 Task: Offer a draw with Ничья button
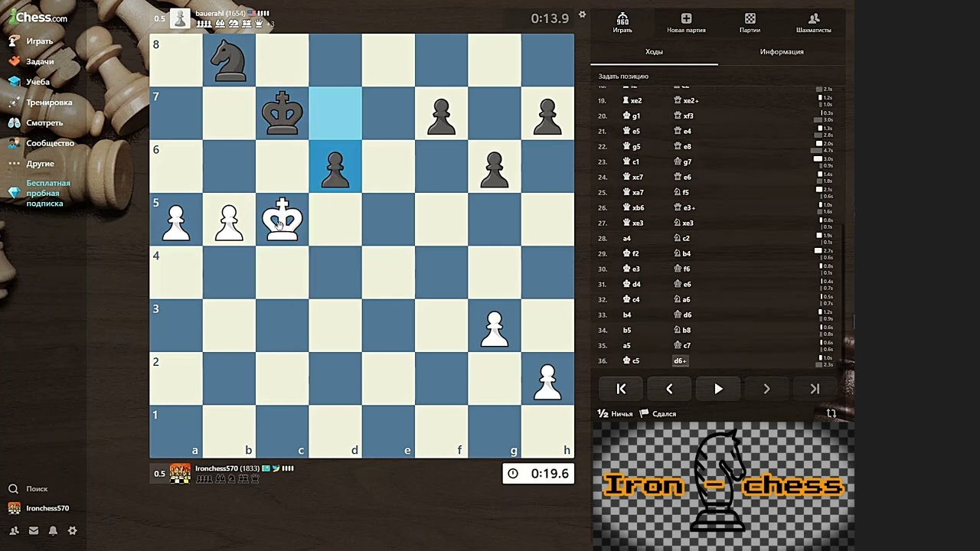(616, 414)
